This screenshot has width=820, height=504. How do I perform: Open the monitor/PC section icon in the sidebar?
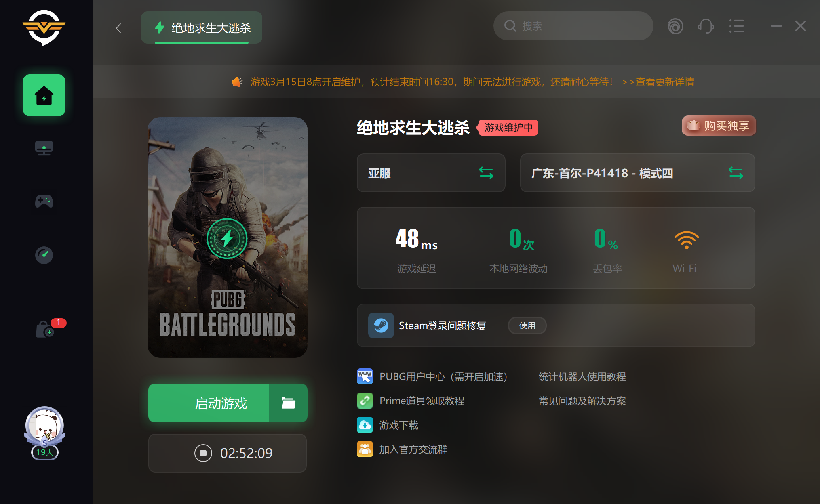tap(44, 148)
